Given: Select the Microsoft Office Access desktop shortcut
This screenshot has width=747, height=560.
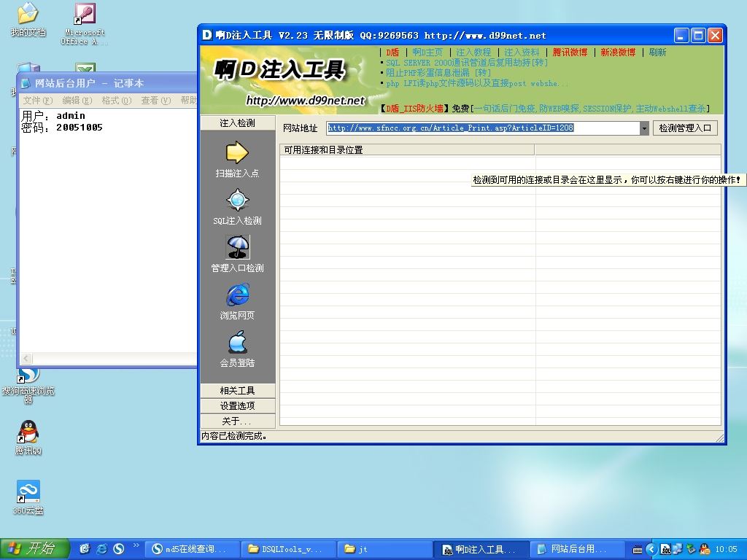Looking at the screenshot, I should click(85, 24).
